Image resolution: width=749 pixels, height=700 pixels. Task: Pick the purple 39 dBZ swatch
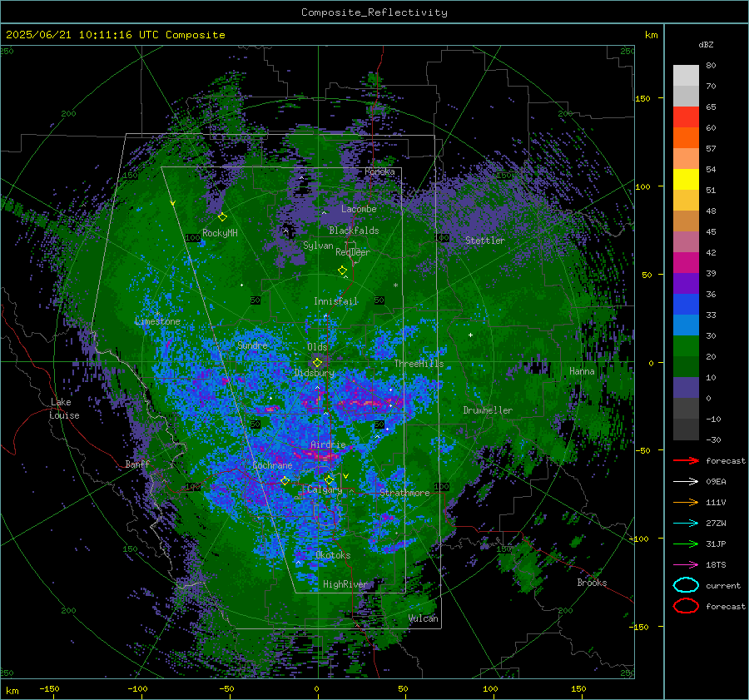pos(686,283)
